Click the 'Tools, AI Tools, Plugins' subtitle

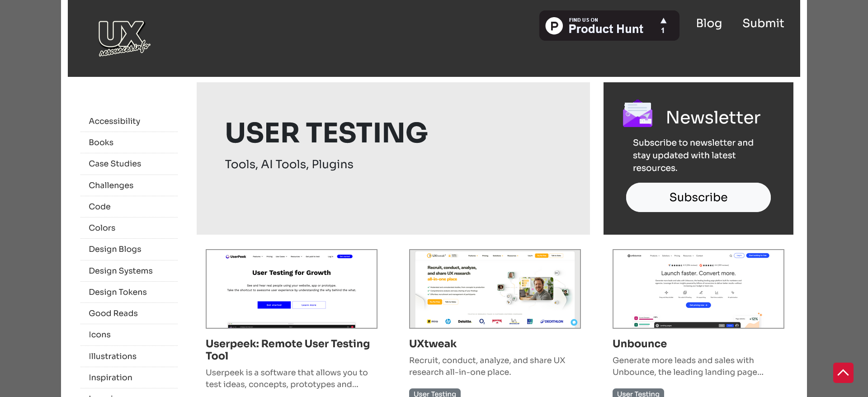coord(289,164)
